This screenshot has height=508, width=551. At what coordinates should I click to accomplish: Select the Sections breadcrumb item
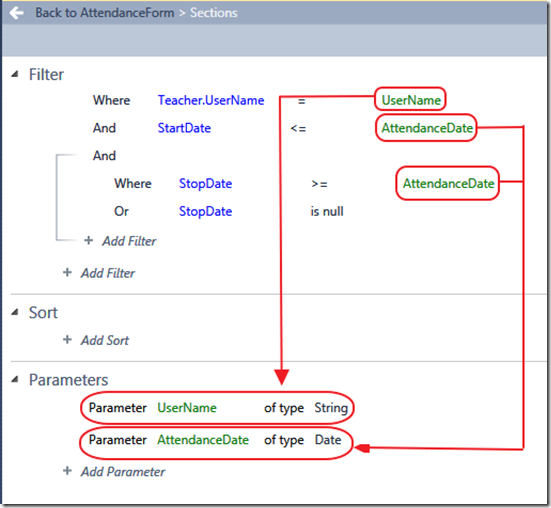click(214, 13)
